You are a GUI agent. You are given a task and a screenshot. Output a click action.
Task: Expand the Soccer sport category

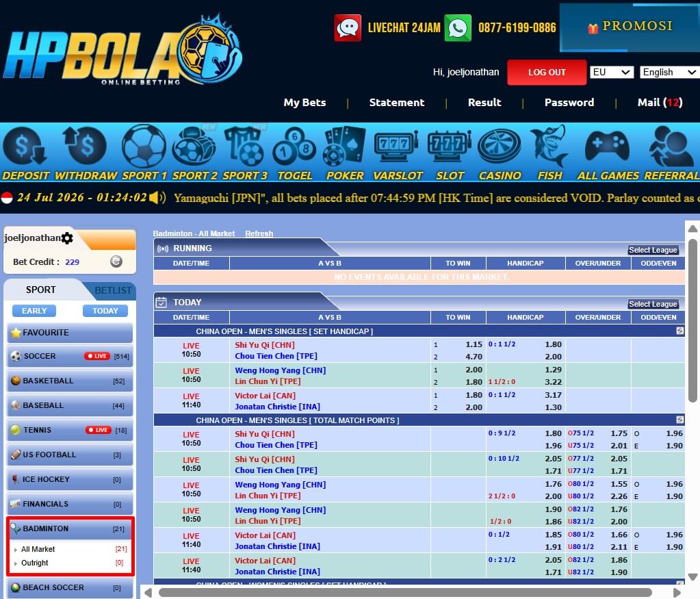click(x=70, y=356)
